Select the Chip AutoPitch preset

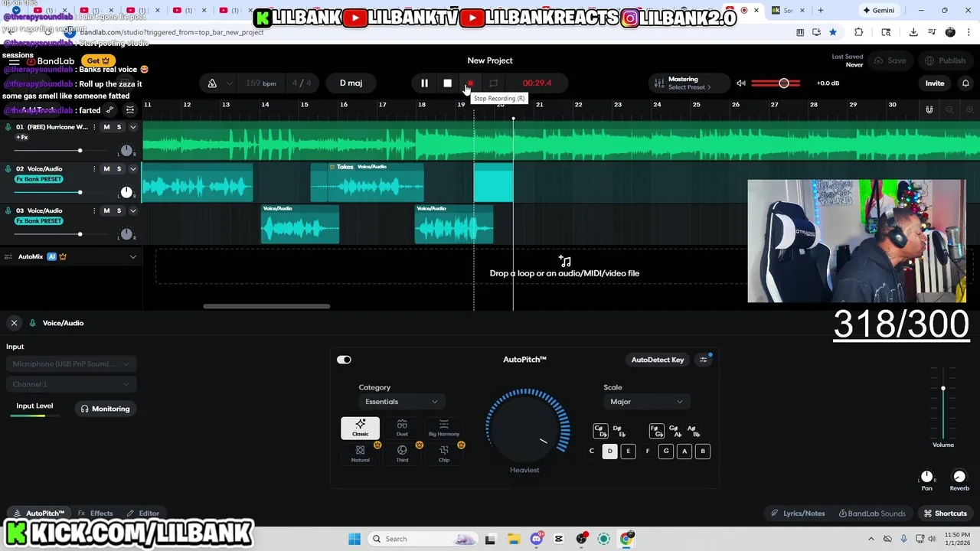pos(444,454)
